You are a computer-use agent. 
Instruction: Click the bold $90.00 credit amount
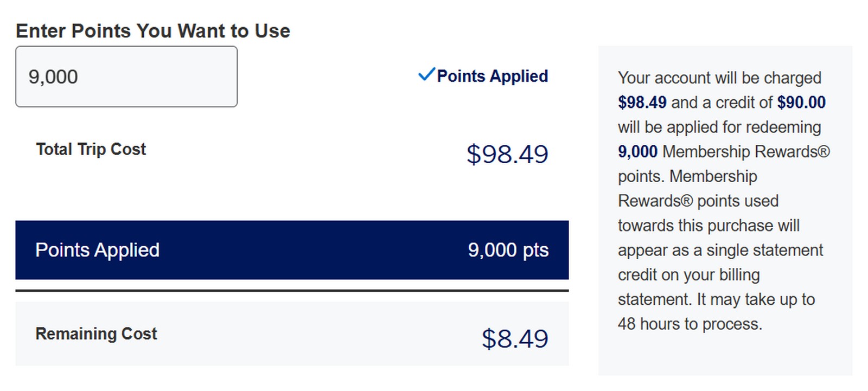[x=802, y=102]
